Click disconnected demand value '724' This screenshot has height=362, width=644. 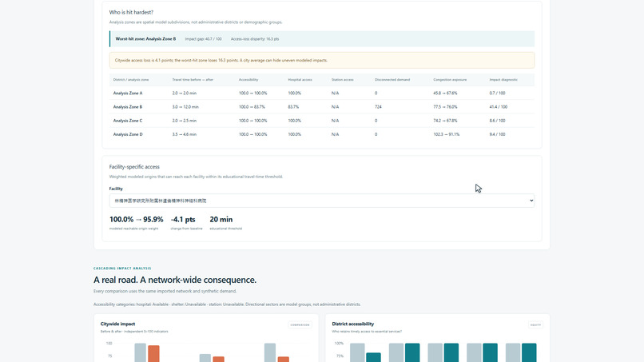tap(378, 107)
